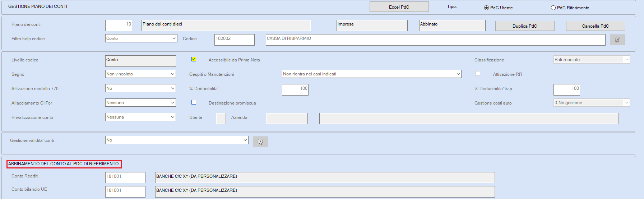644x199 pixels.
Task: Expand the Attivazione modello 770 dropdown
Action: 140,88
